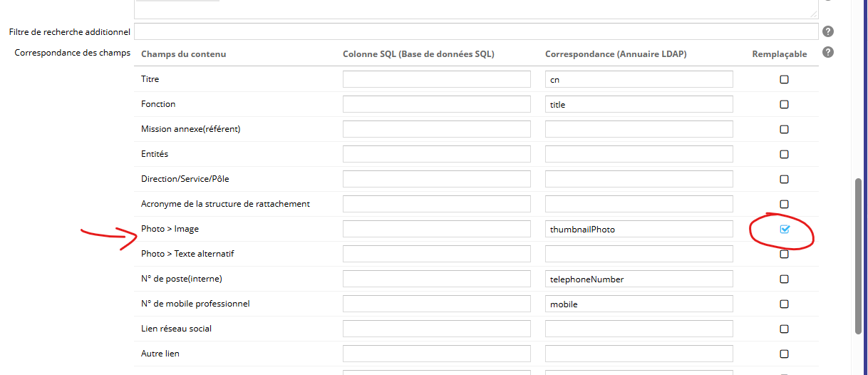This screenshot has width=868, height=375.
Task: Select the LDAP field containing "cn"
Action: (639, 79)
